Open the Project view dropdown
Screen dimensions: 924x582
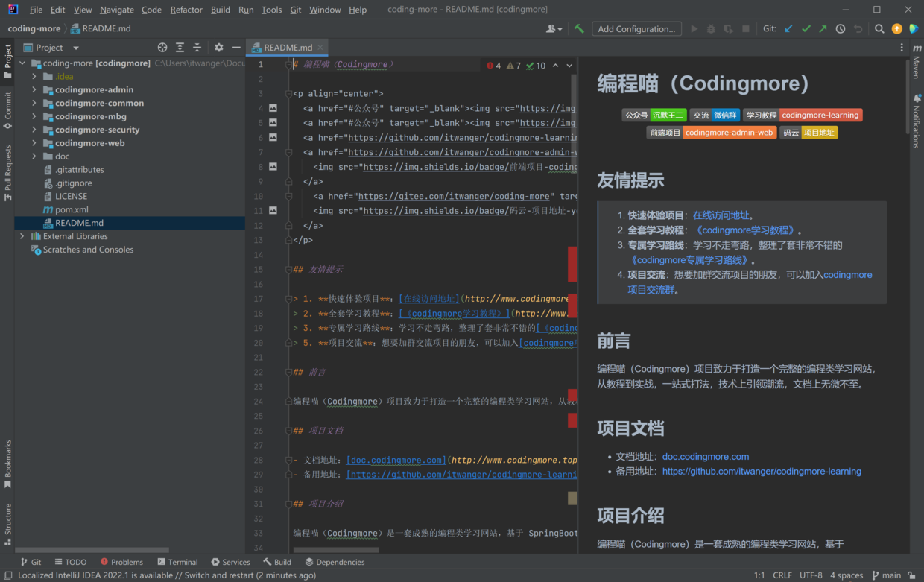pos(75,48)
